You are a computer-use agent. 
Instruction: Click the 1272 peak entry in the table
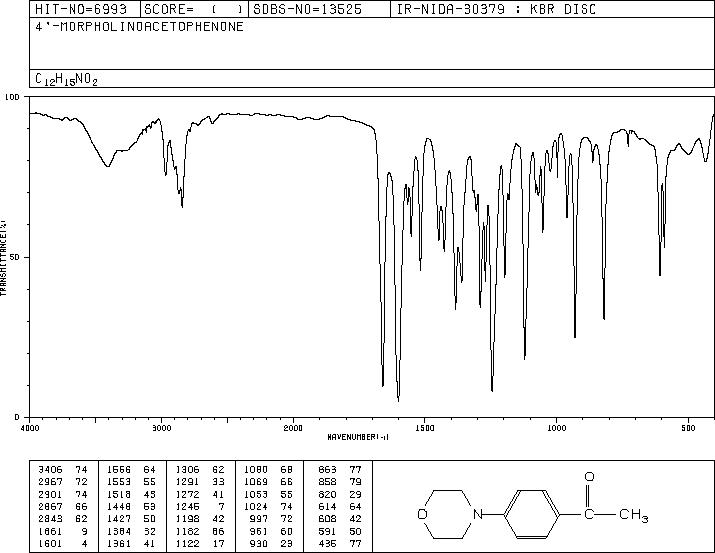coord(200,494)
